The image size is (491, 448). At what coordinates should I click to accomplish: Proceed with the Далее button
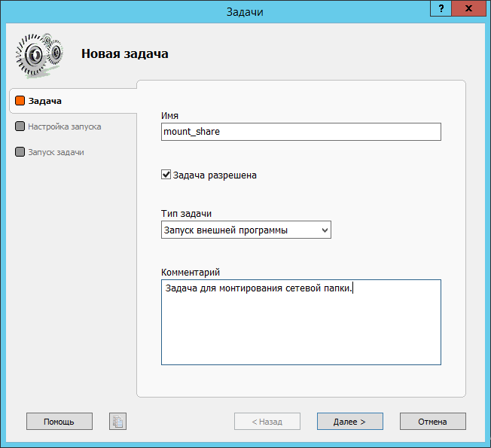[349, 422]
